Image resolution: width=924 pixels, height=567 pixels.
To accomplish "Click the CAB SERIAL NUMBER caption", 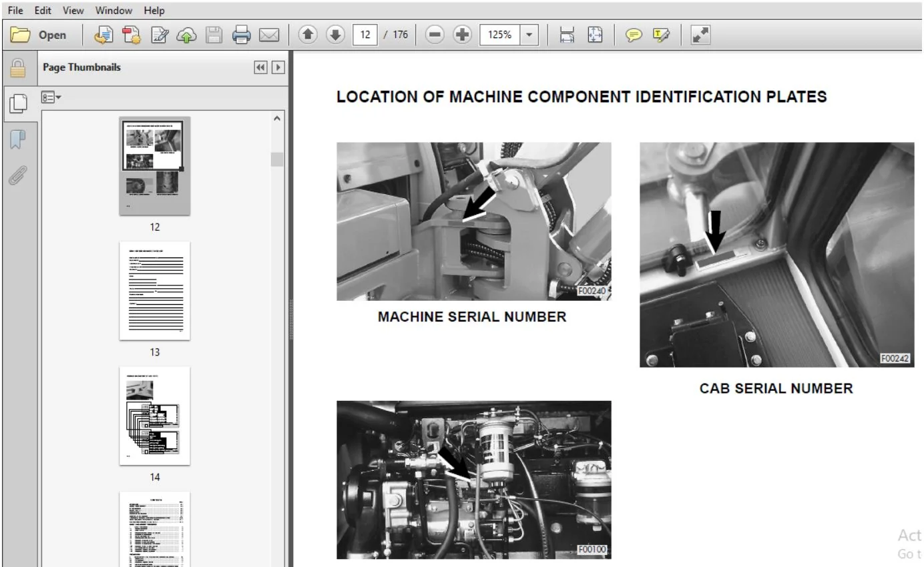I will tap(776, 388).
